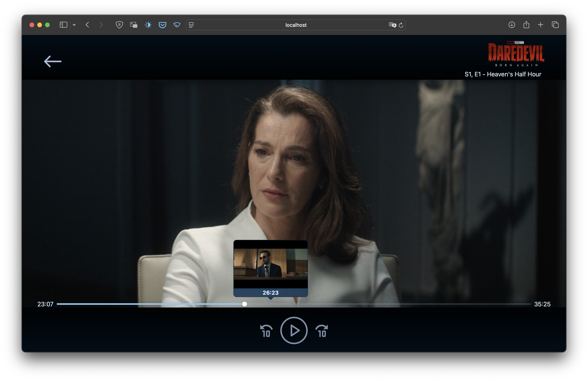Open a new tab
The image size is (588, 381).
541,25
